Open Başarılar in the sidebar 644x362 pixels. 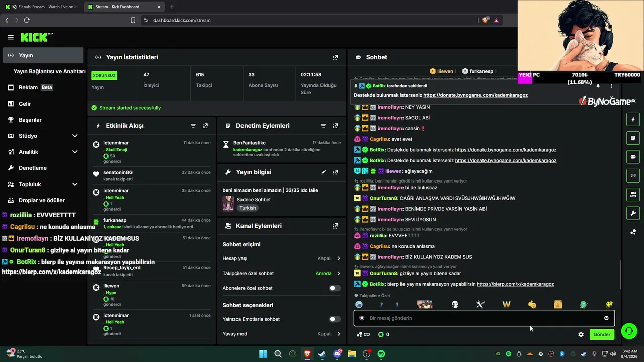click(x=43, y=120)
